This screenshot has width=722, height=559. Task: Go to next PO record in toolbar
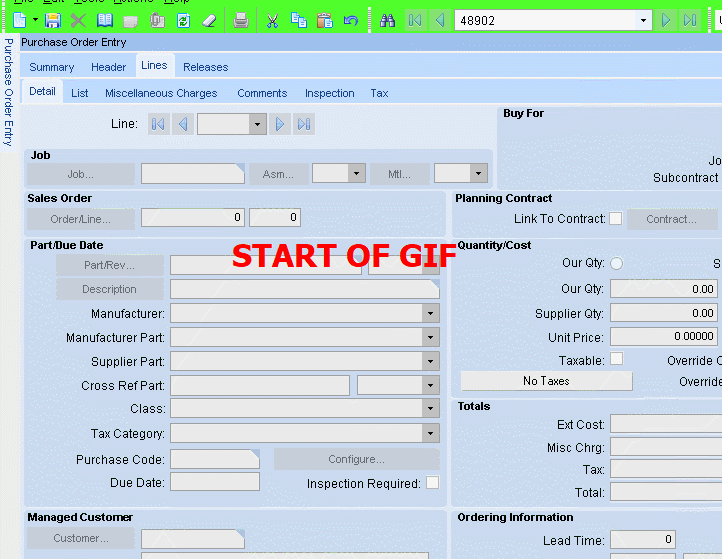665,20
